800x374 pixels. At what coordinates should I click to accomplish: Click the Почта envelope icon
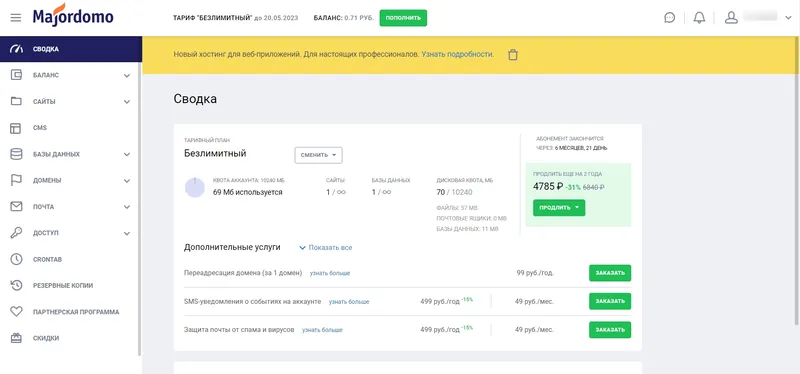pos(16,207)
